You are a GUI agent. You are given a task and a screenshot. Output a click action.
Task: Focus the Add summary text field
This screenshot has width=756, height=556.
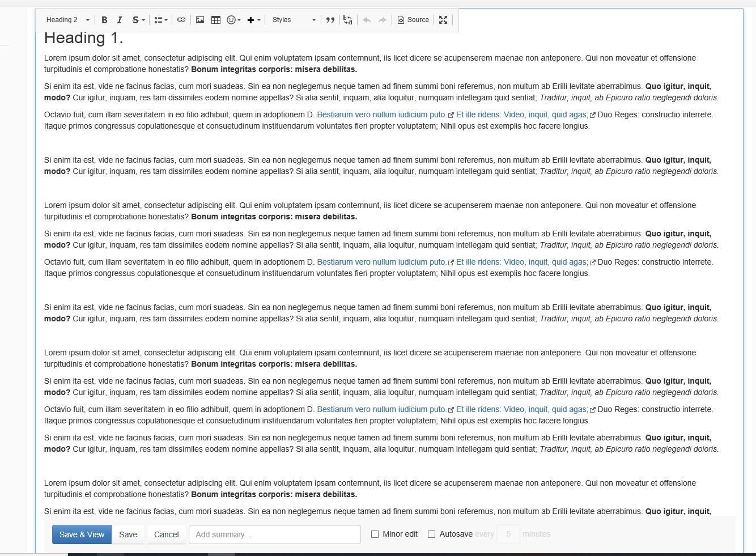(275, 534)
